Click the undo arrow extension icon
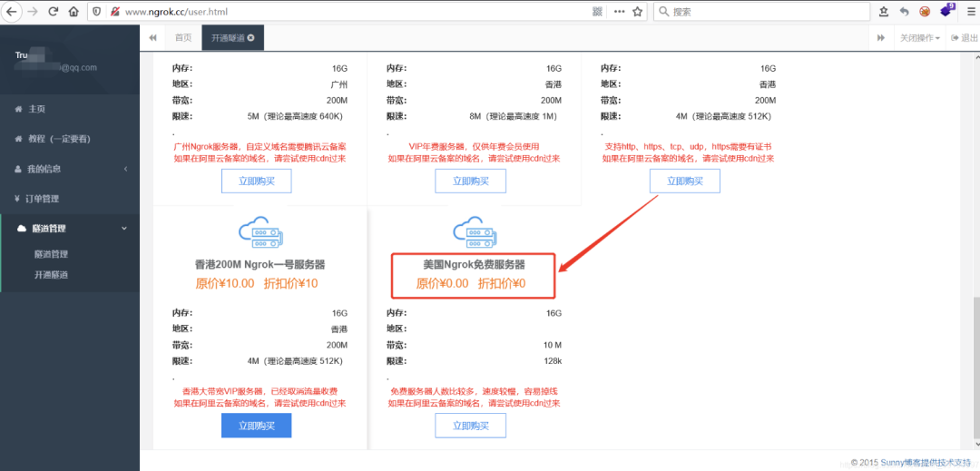The image size is (980, 471). pyautogui.click(x=904, y=11)
